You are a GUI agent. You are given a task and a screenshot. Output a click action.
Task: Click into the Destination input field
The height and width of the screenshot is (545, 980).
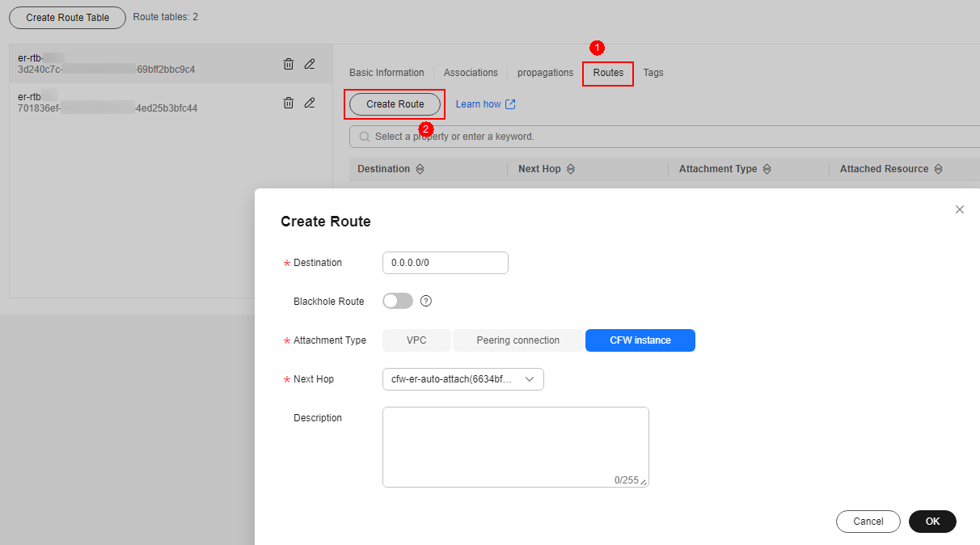[x=445, y=263]
